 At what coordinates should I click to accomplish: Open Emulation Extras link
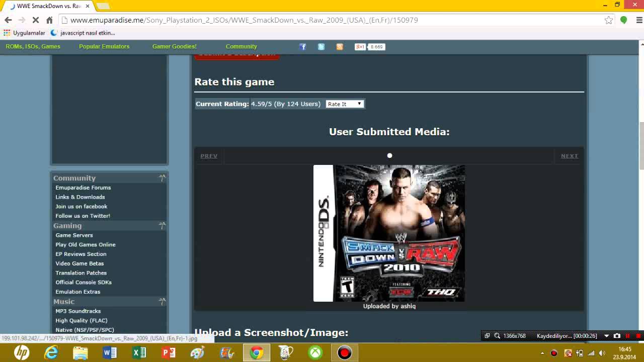(78, 292)
